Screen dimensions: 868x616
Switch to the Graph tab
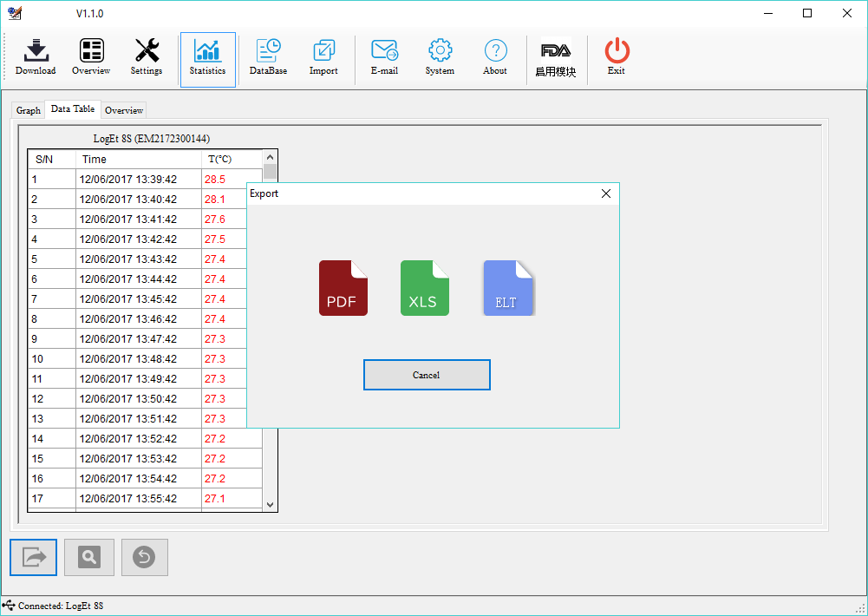click(x=29, y=110)
